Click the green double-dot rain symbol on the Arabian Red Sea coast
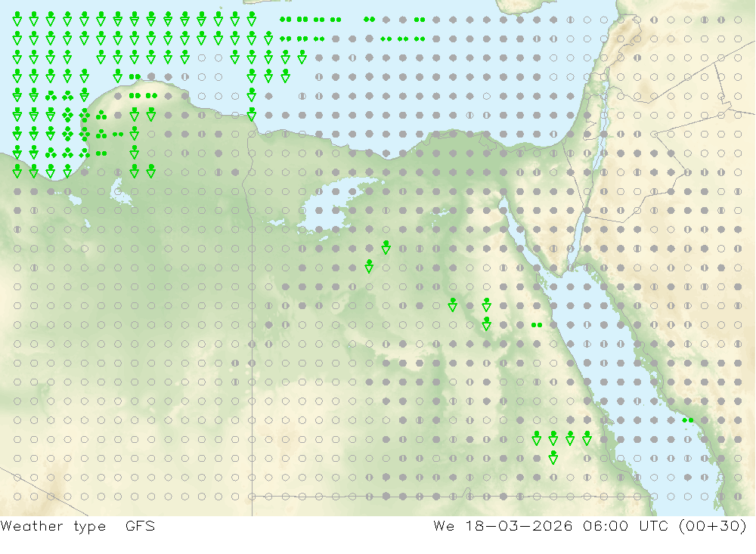The image size is (756, 554). click(x=687, y=420)
